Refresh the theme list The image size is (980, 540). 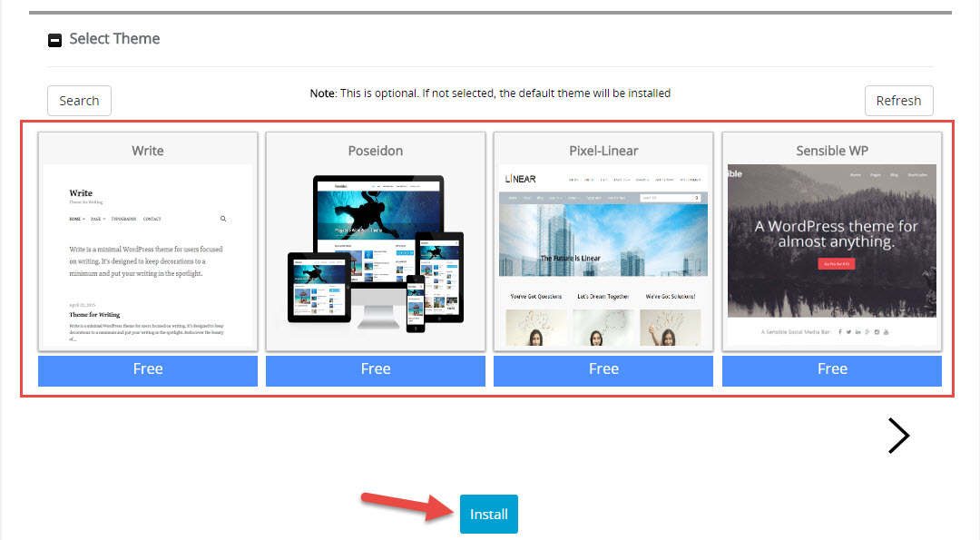point(898,101)
